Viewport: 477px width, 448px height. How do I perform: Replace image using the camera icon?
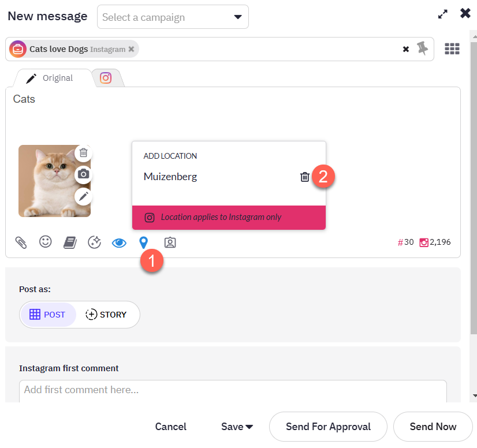[x=83, y=174]
